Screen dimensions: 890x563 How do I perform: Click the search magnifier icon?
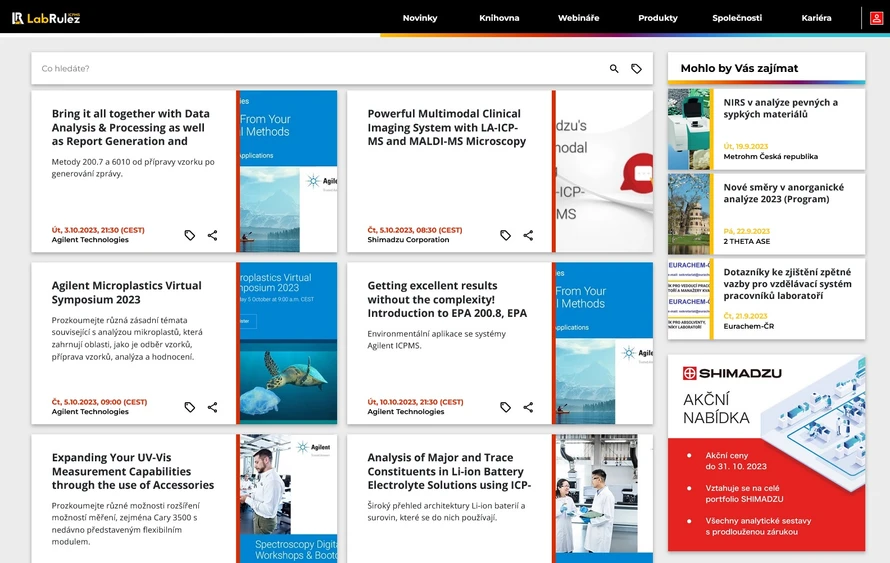coord(614,69)
